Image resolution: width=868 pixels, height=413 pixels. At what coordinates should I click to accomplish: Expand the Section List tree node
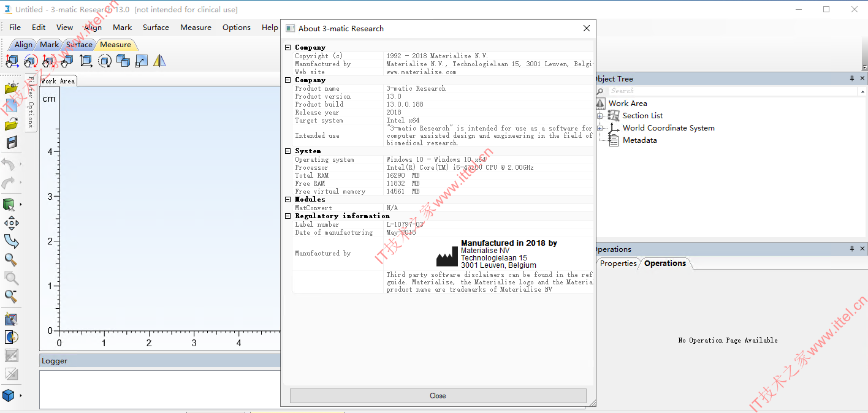click(x=600, y=116)
